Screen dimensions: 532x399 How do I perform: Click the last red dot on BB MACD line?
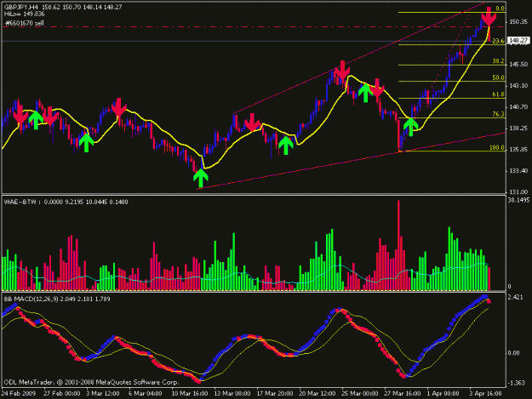click(x=489, y=301)
